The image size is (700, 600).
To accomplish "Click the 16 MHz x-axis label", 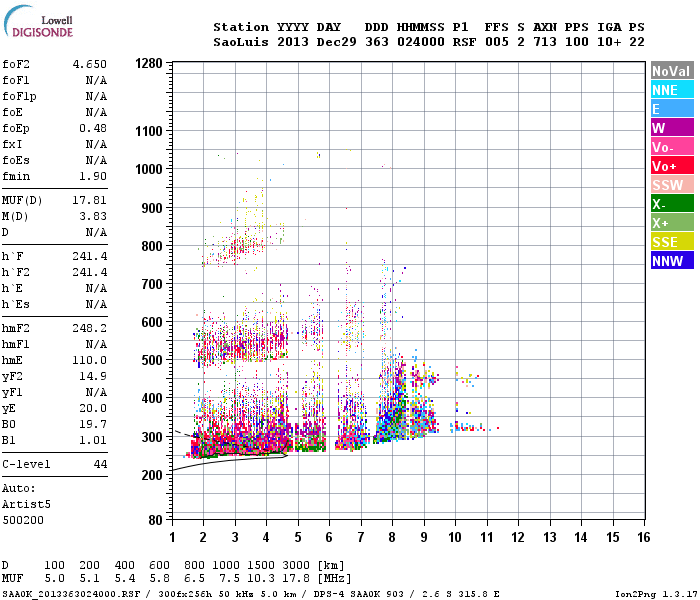I will pos(644,537).
